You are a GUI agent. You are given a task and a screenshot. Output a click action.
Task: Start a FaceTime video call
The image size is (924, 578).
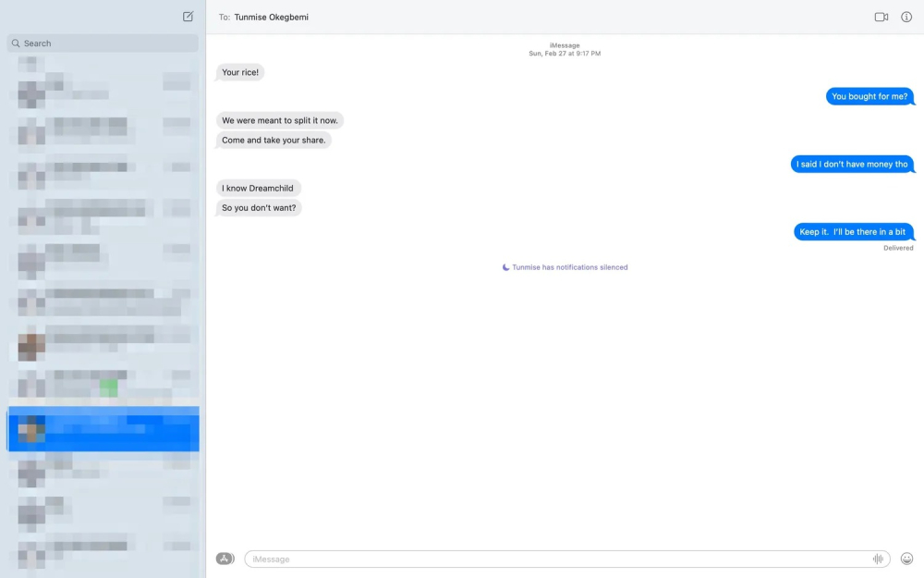881,17
